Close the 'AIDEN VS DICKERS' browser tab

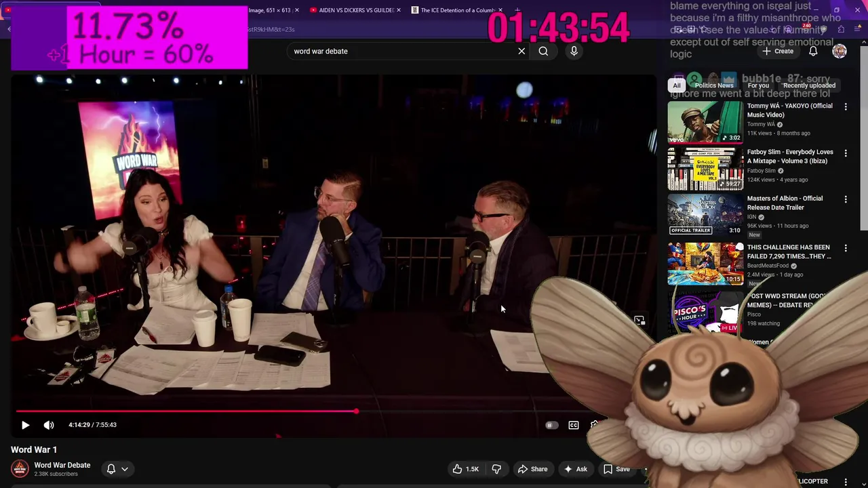click(x=399, y=10)
